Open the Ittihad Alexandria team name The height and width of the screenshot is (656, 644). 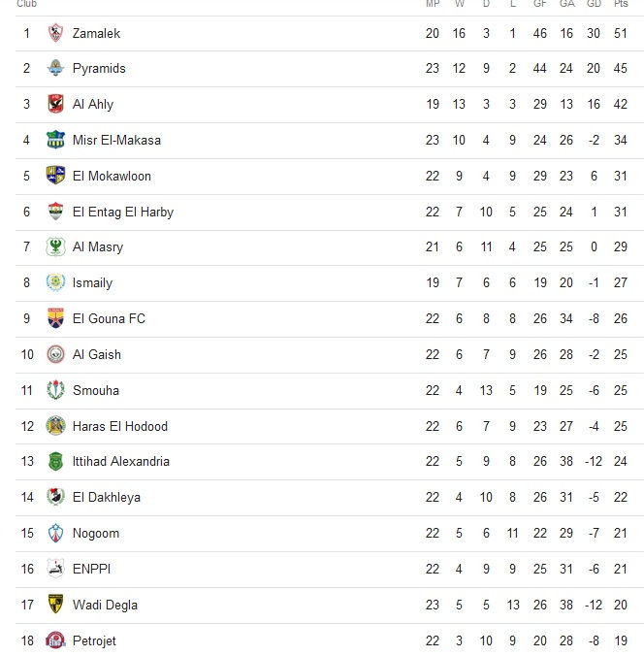(121, 462)
